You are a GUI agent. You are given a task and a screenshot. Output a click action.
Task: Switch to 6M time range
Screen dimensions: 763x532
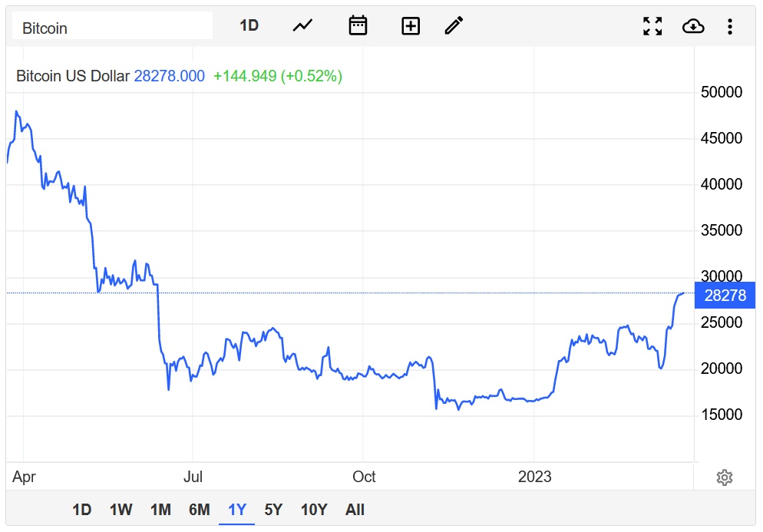click(199, 510)
